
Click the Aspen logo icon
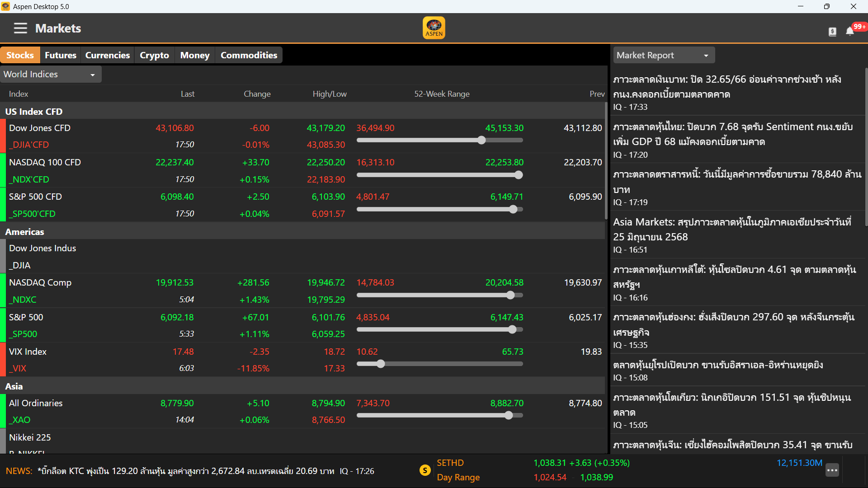[x=434, y=28]
